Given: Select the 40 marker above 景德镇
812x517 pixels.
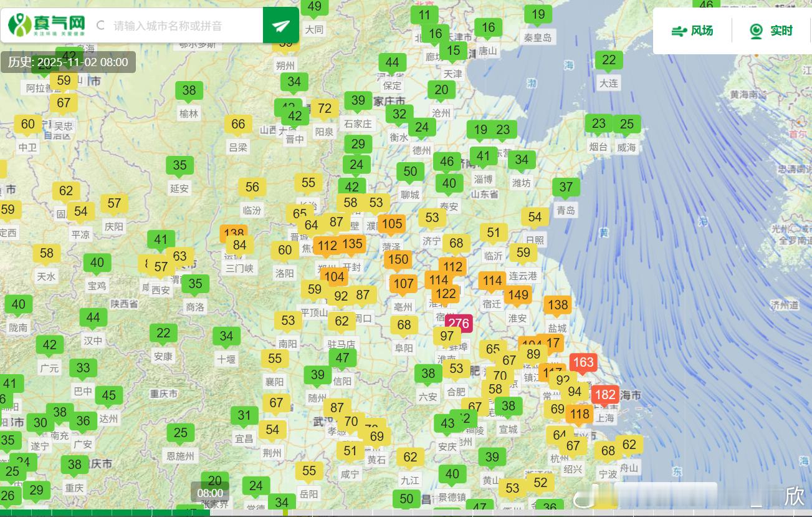Looking at the screenshot, I should coord(452,475).
